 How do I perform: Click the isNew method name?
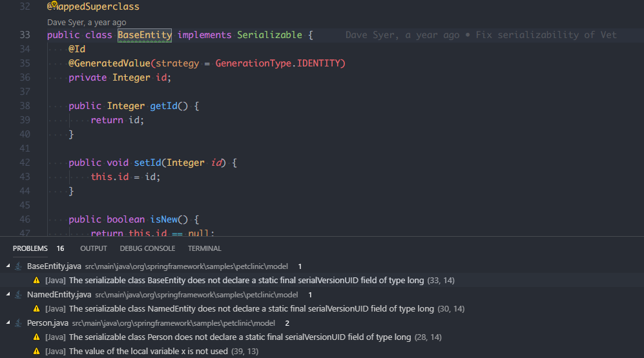pyautogui.click(x=164, y=219)
